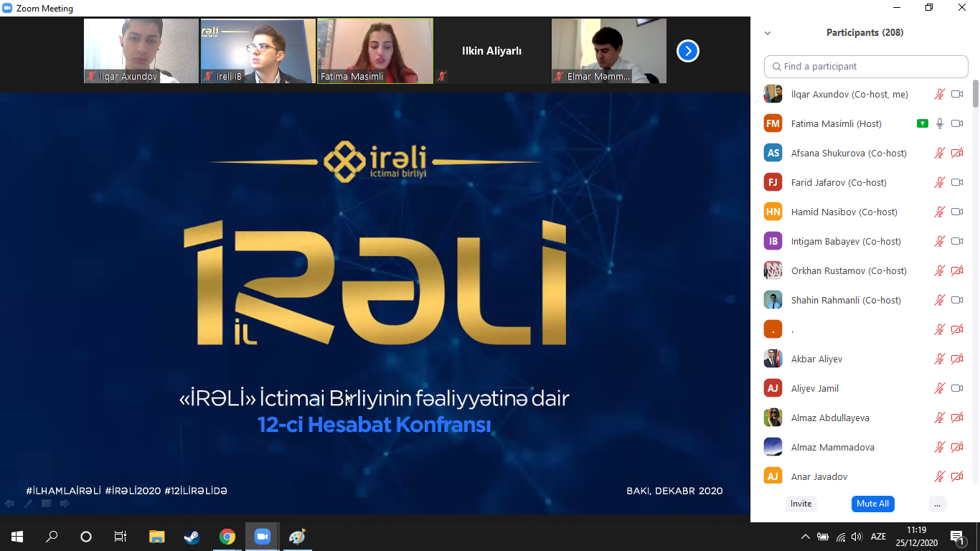The height and width of the screenshot is (551, 980).
Task: Click the 'Akbar Aliyev' participant name
Action: pos(816,359)
